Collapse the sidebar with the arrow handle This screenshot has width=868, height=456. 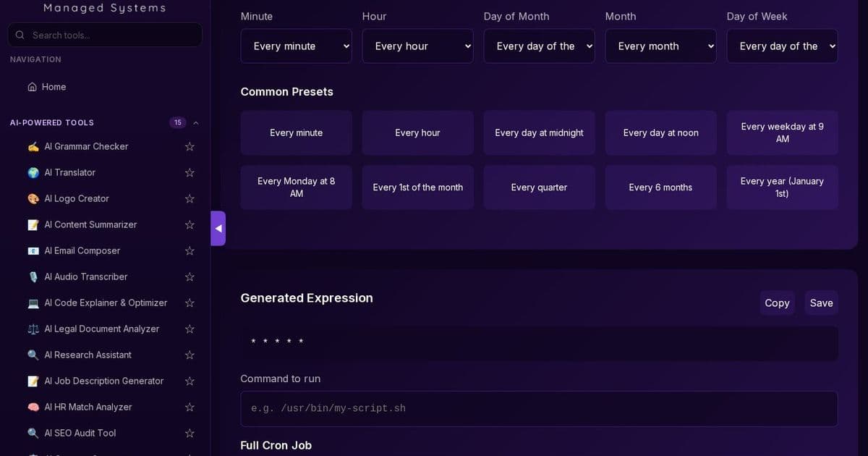[x=218, y=228]
